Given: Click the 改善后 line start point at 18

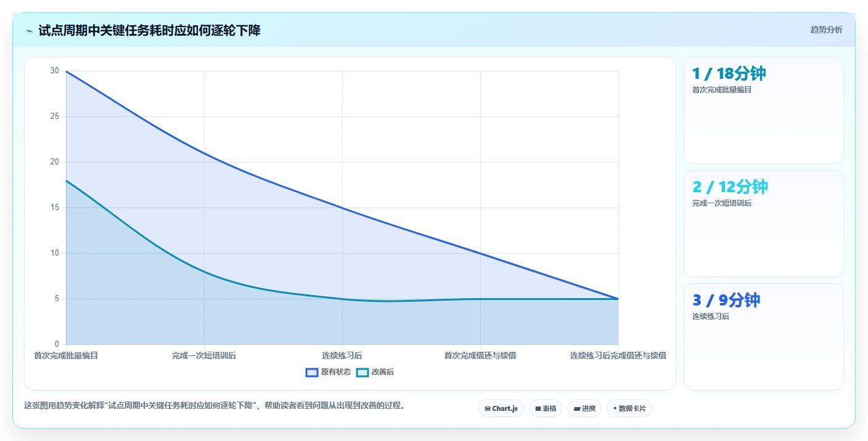Looking at the screenshot, I should click(66, 180).
